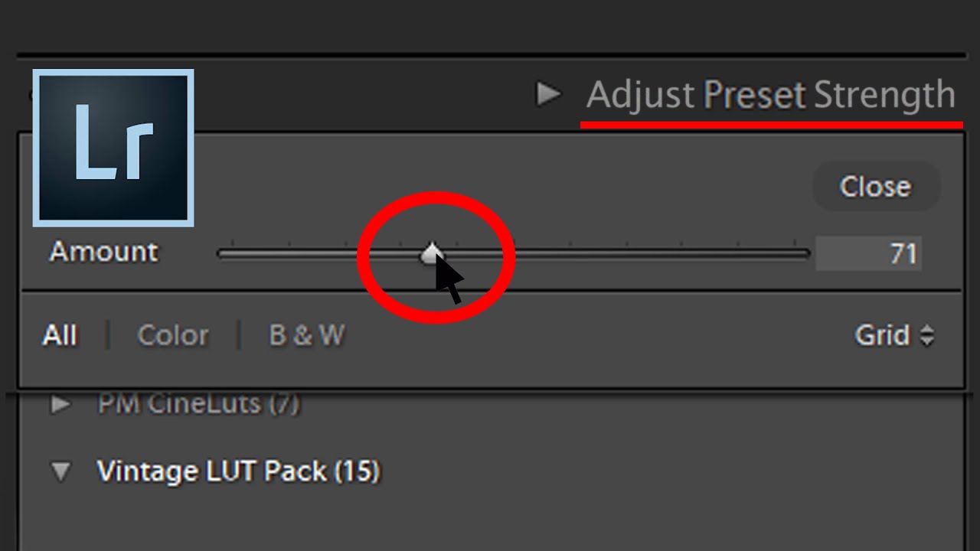Click the Adjust Preset Strength panel title
Screen dimensions: 980x551
770,96
